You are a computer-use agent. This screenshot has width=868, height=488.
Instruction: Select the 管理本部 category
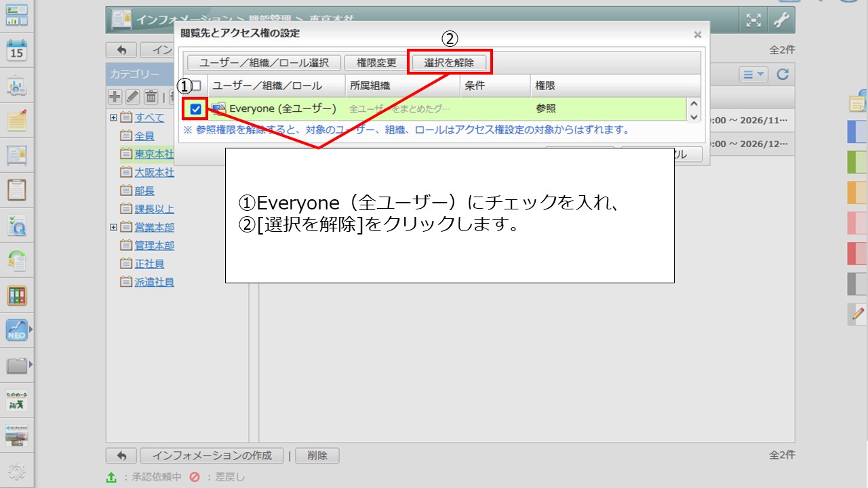(155, 245)
